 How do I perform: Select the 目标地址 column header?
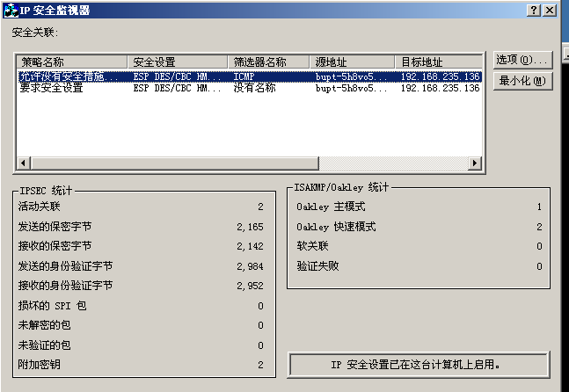click(438, 62)
